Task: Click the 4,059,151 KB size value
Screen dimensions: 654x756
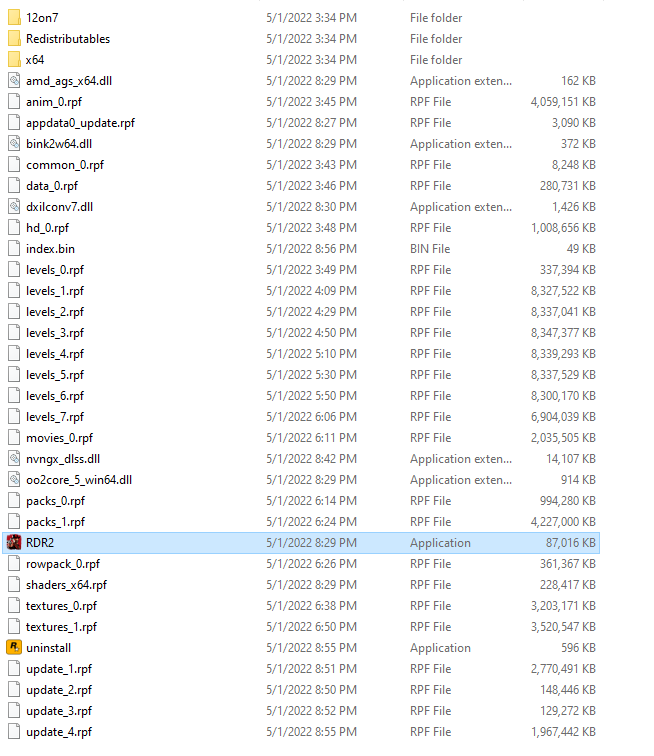Action: coord(563,102)
